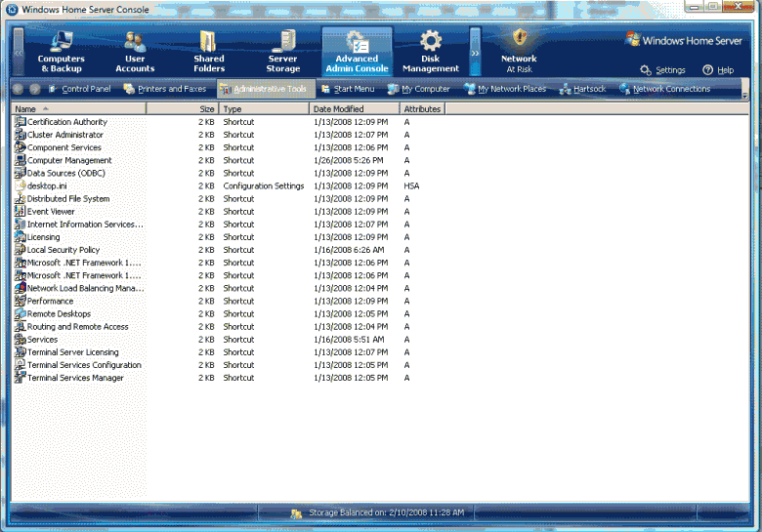Select the Licensing icon
762x532 pixels.
20,236
